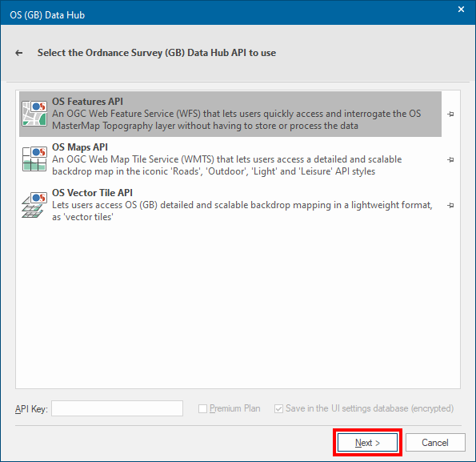Click the vector tiles description text
The image size is (476, 462).
[242, 211]
